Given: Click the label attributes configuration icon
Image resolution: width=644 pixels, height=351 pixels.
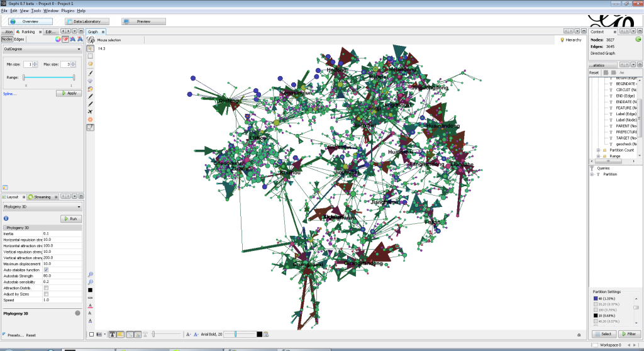Looking at the screenshot, I should pos(266,335).
